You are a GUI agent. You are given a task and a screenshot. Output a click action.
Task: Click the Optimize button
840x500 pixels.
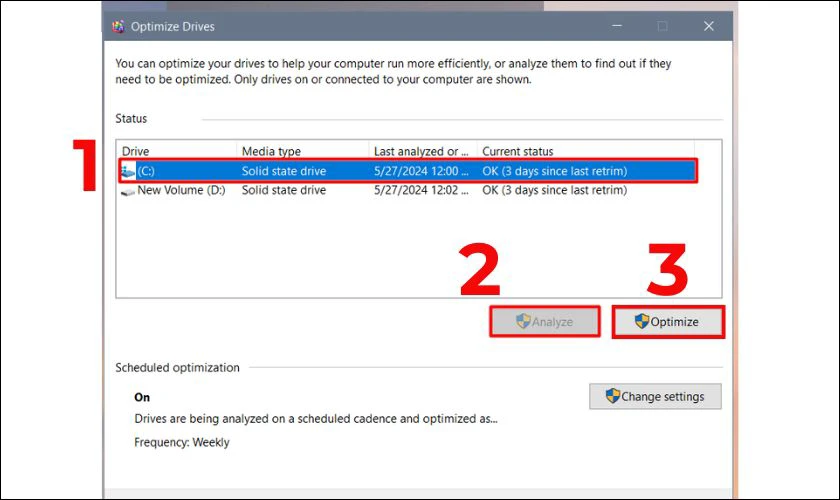click(668, 322)
